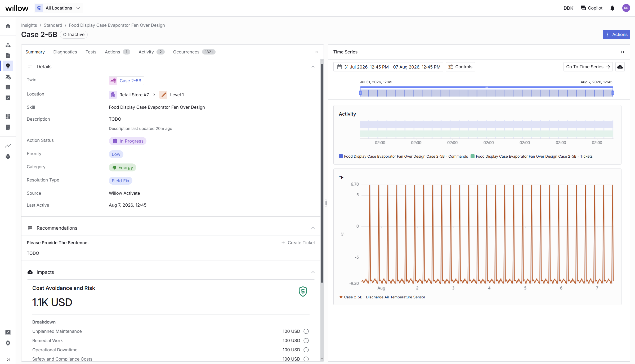The height and width of the screenshot is (364, 635).
Task: Collapse the Details section
Action: 313,67
